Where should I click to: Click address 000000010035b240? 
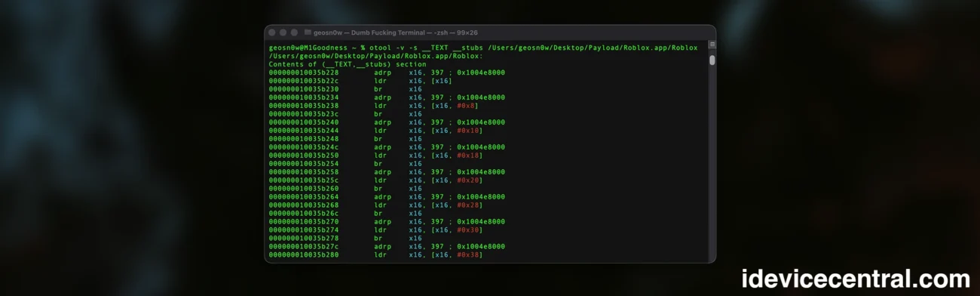coord(304,122)
